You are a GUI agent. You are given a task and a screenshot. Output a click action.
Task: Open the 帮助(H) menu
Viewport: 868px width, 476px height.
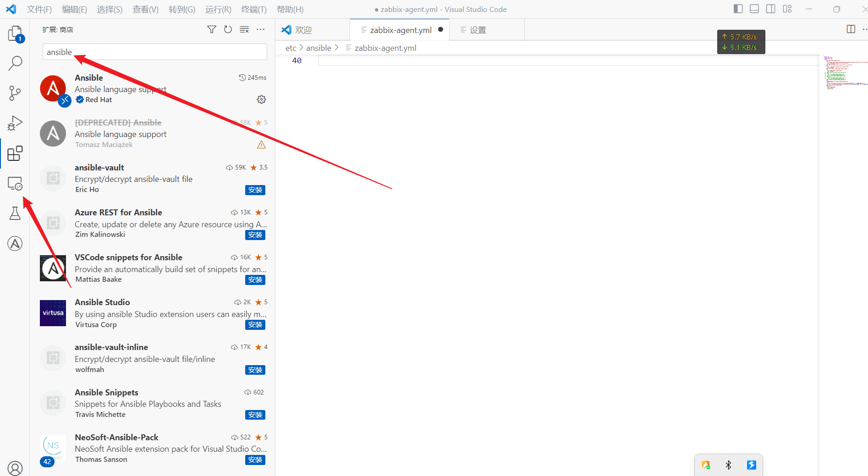[x=290, y=9]
